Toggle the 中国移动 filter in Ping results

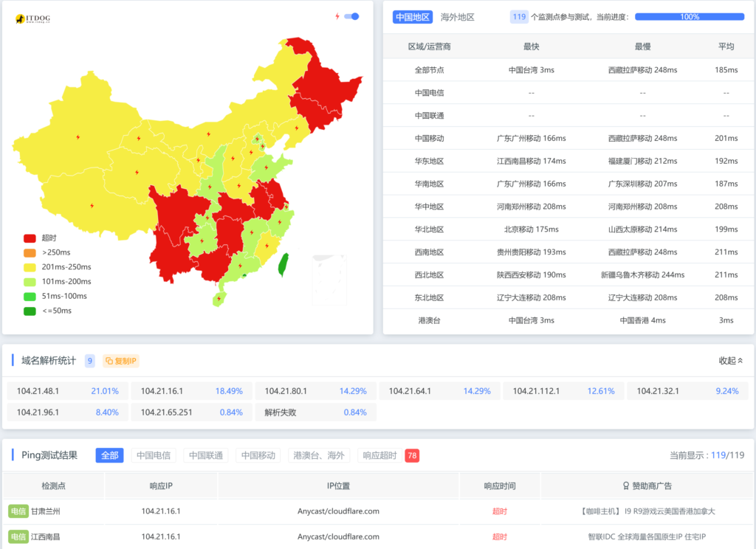pos(258,455)
